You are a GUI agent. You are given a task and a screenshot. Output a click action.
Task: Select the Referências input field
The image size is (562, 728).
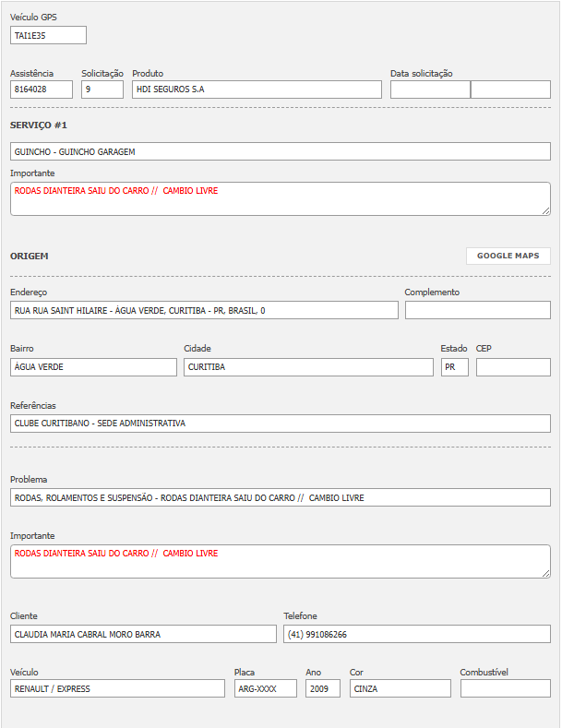click(x=280, y=424)
